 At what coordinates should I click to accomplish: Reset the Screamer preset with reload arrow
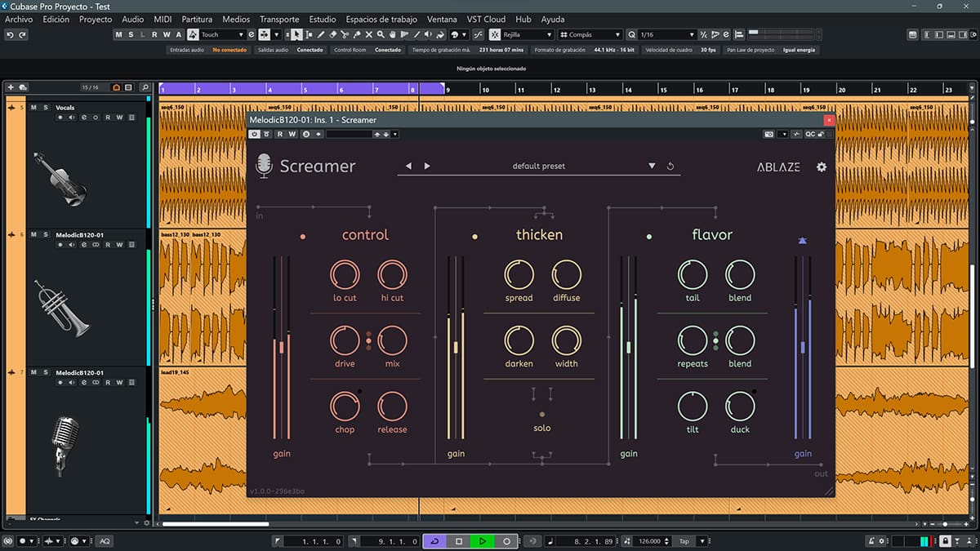[x=670, y=167]
